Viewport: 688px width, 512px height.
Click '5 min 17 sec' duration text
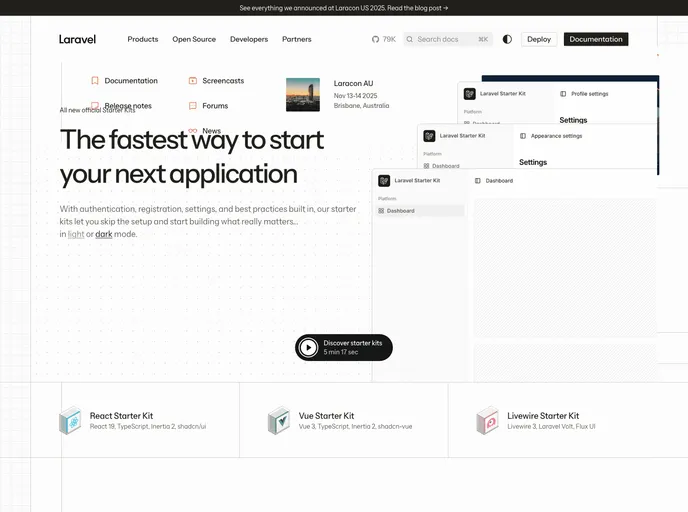[x=340, y=352]
